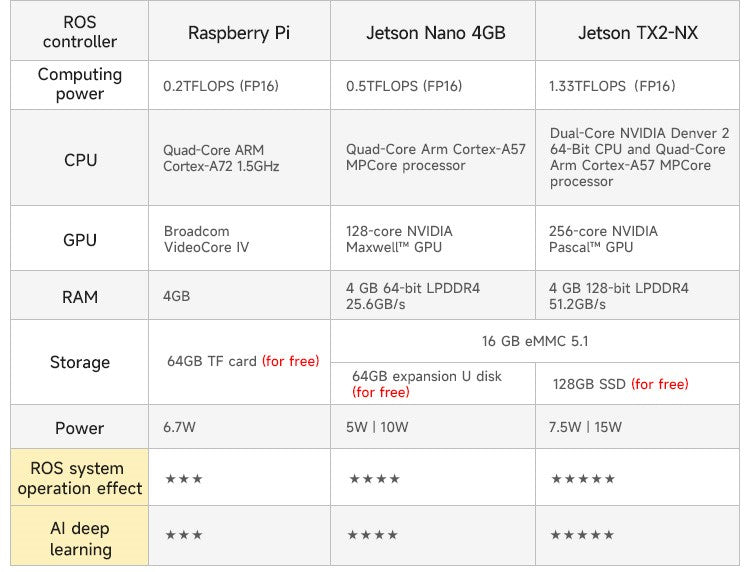Click red 'for free' next to 128GB SSD
The width and height of the screenshot is (750, 572).
(660, 384)
